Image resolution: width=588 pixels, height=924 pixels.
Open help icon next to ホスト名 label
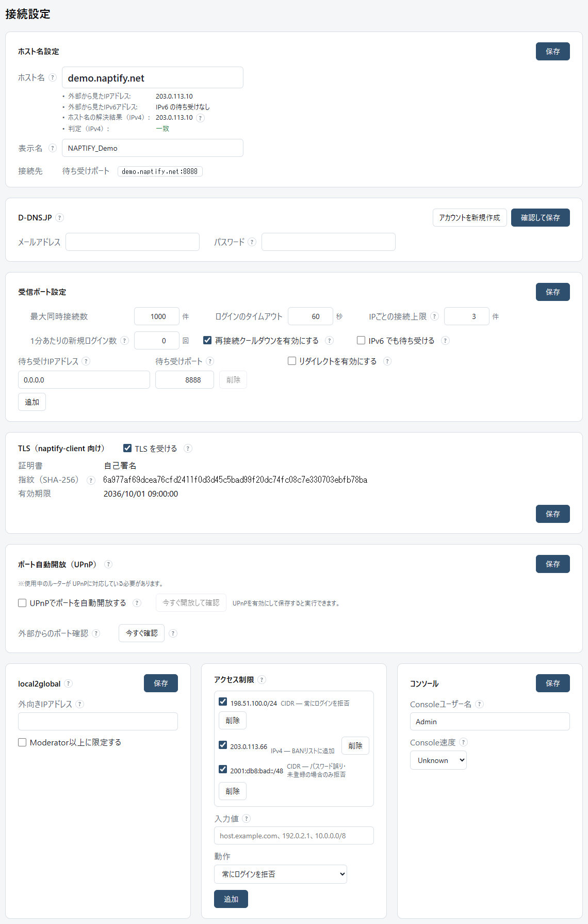pyautogui.click(x=52, y=77)
